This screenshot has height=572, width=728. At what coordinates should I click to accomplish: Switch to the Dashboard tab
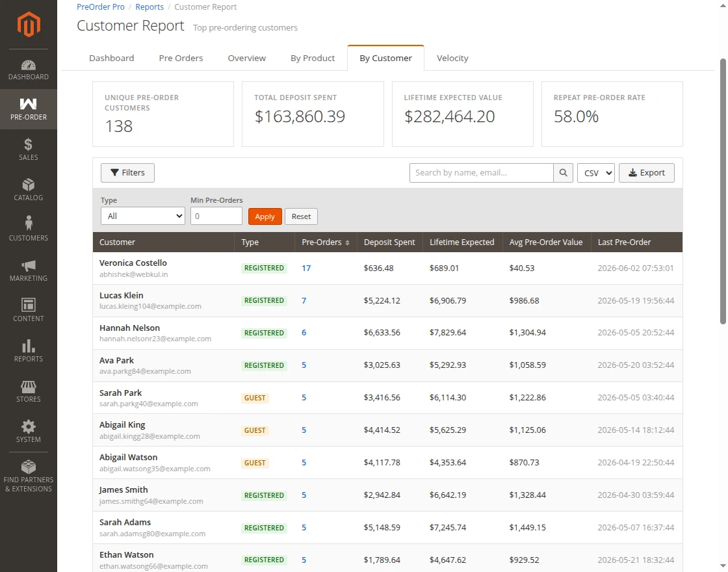coord(111,58)
